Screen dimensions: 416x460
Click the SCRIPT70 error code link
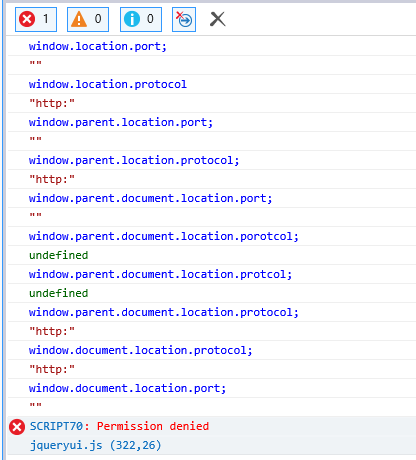click(60, 426)
